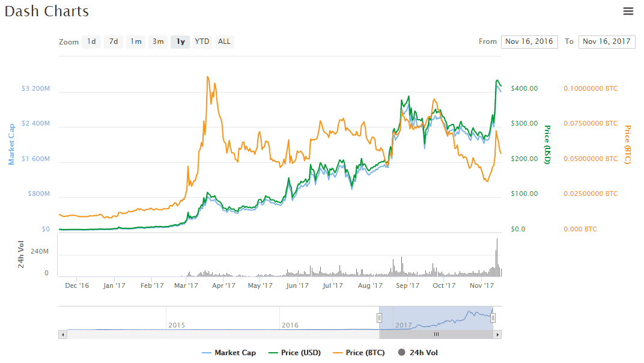Click the $2 400M market cap label
Viewport: 644px width, 363px height.
(x=35, y=123)
